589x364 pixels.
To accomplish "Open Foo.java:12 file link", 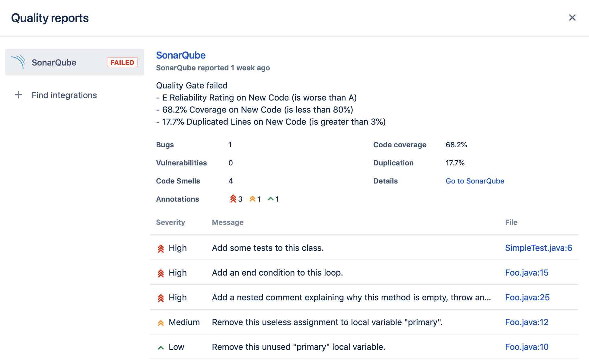I will [x=527, y=322].
